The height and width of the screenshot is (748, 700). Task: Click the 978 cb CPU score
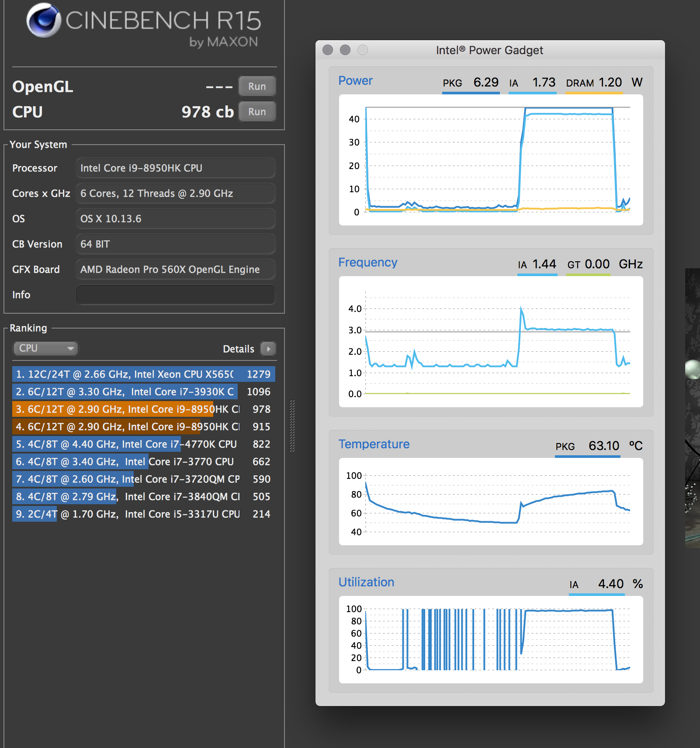click(x=208, y=112)
